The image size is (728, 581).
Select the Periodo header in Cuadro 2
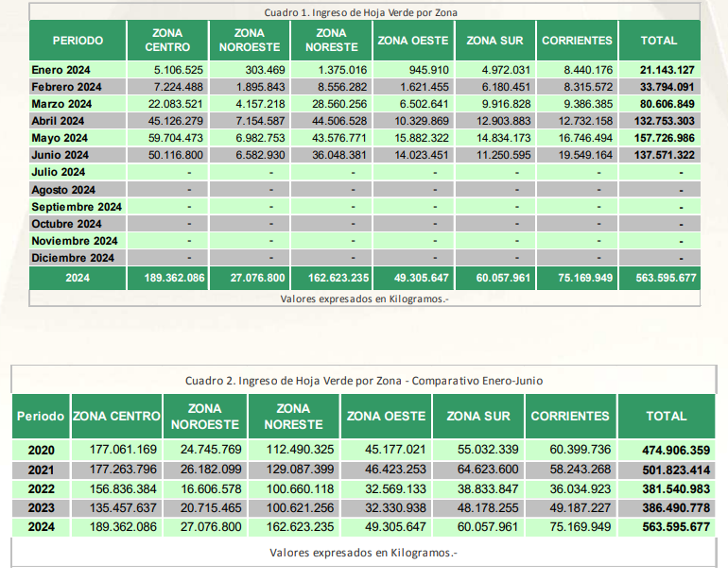pyautogui.click(x=41, y=417)
